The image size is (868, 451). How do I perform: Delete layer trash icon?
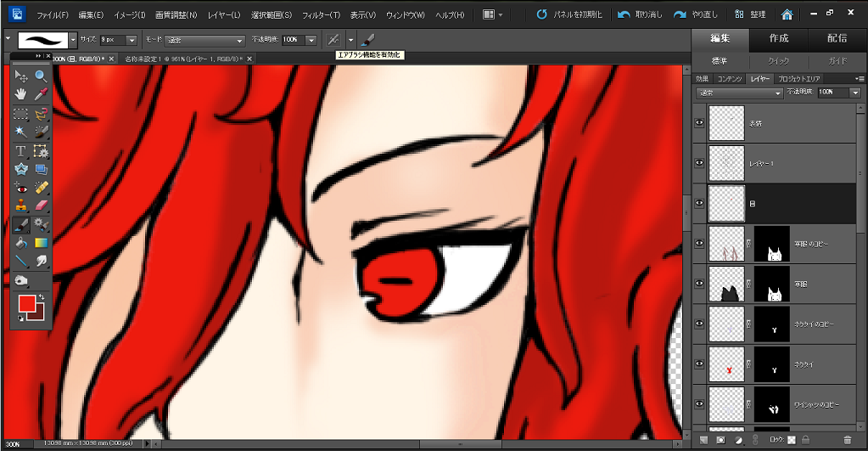coord(847,440)
